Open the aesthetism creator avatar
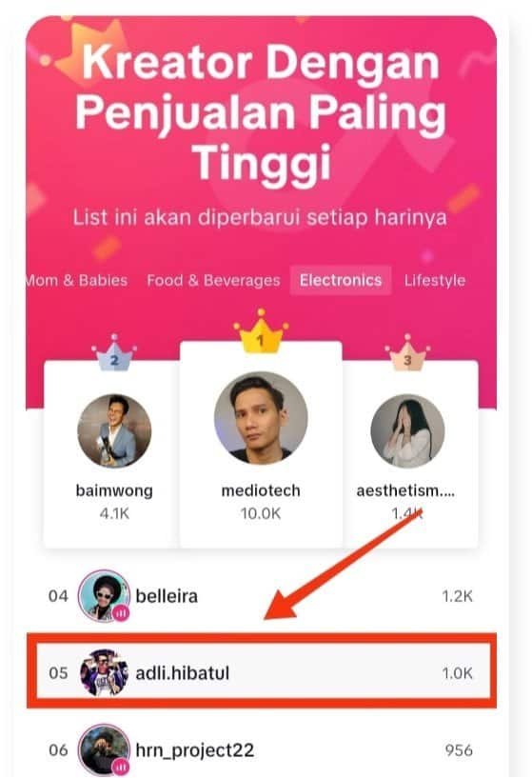 [x=407, y=430]
